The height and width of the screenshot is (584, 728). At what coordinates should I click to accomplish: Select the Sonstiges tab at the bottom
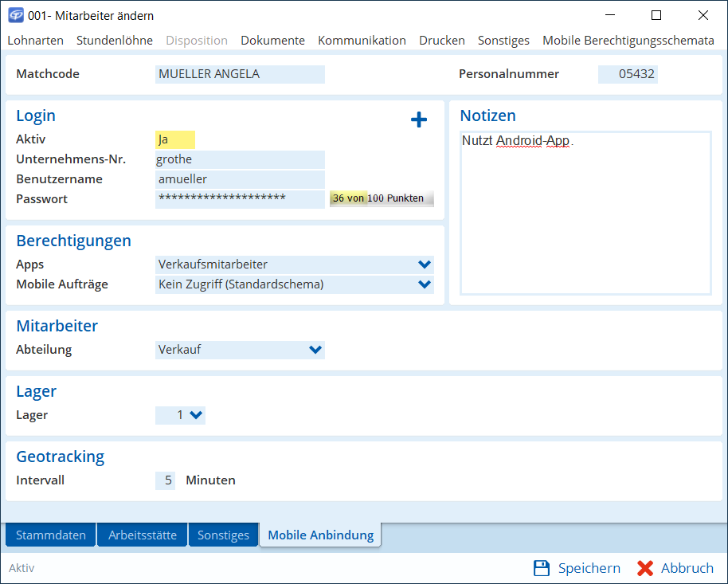tap(224, 535)
